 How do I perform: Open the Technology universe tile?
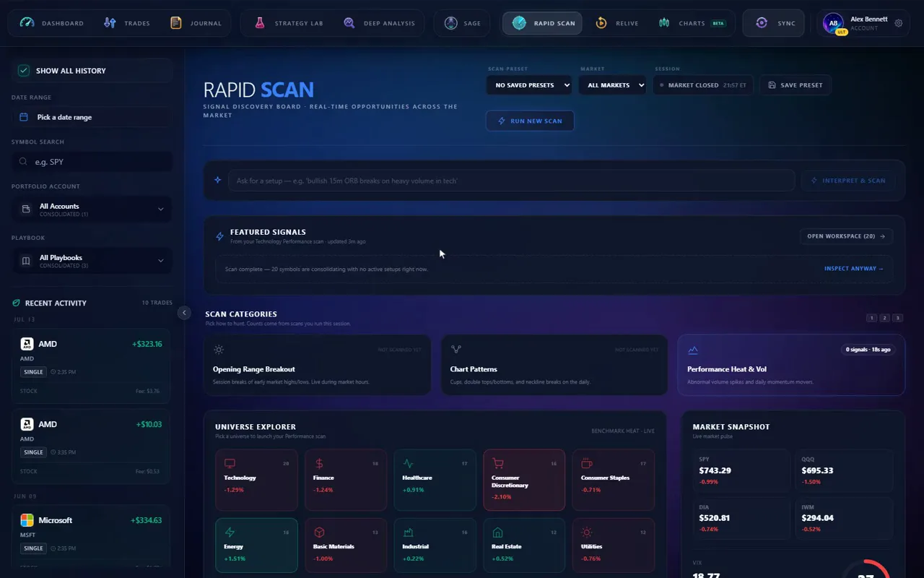click(x=256, y=480)
